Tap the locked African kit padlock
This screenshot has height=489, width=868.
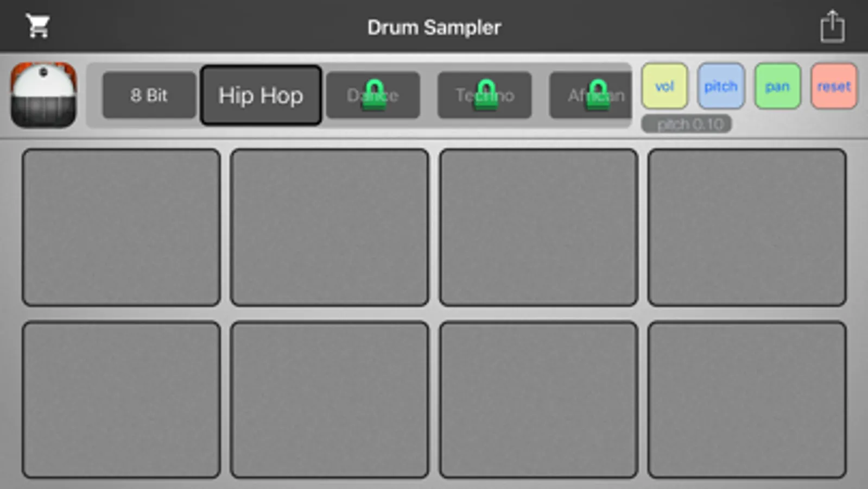pyautogui.click(x=598, y=95)
